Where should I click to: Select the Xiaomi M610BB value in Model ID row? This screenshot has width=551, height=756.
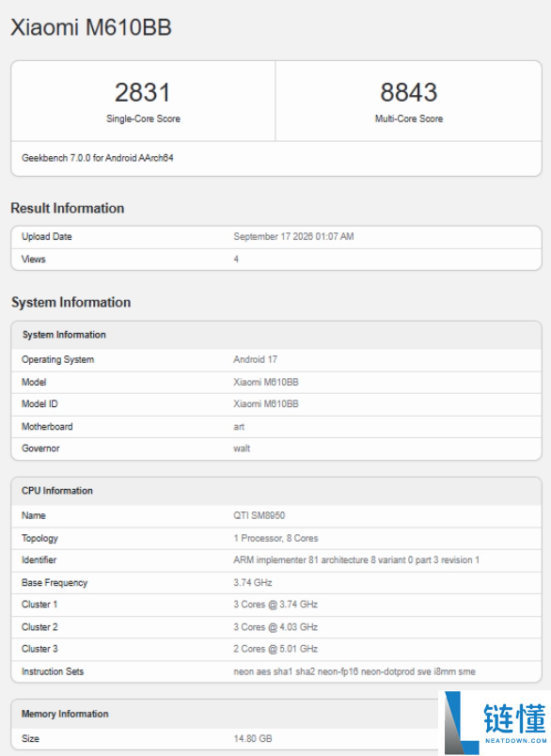click(x=265, y=404)
